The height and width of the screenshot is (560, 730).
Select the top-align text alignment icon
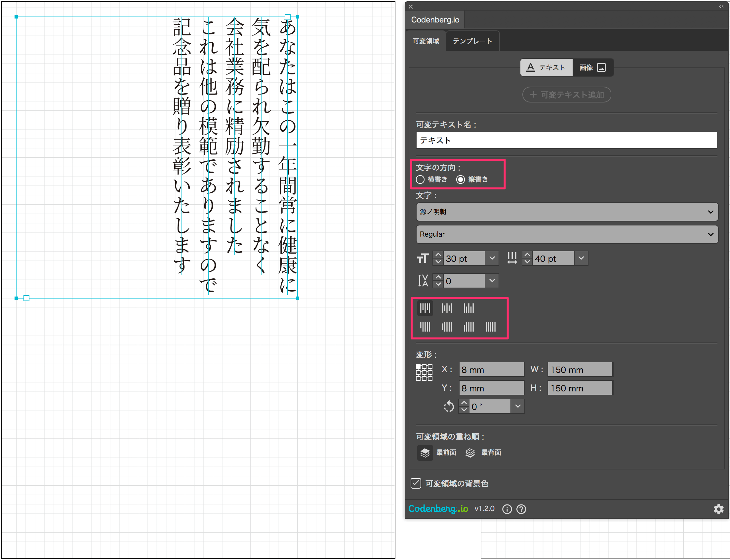click(x=425, y=308)
